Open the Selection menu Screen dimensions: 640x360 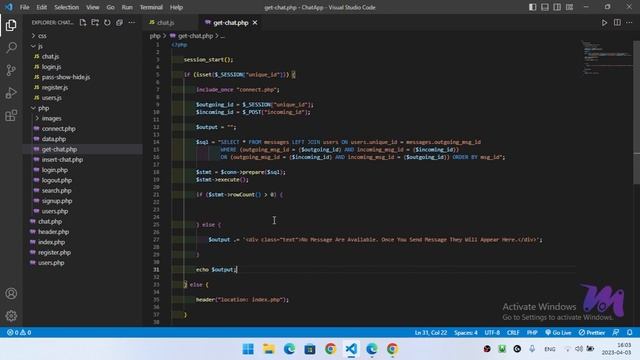coord(67,7)
